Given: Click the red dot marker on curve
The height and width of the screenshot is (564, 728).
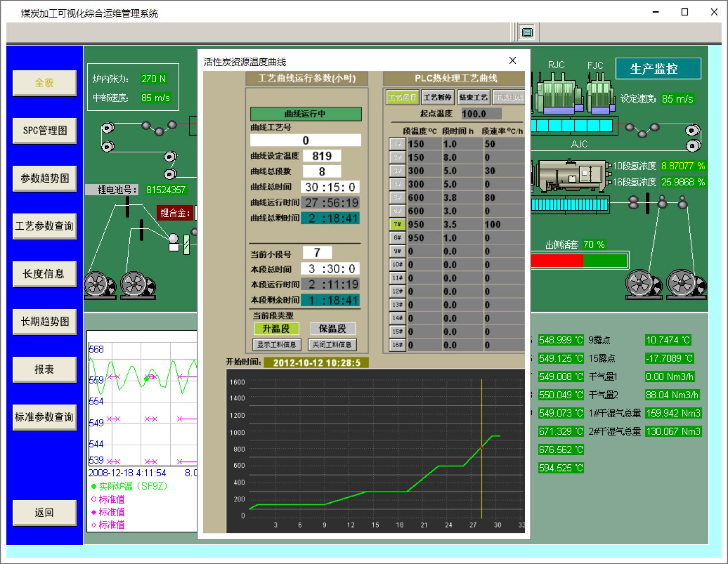Looking at the screenshot, I should 481,448.
